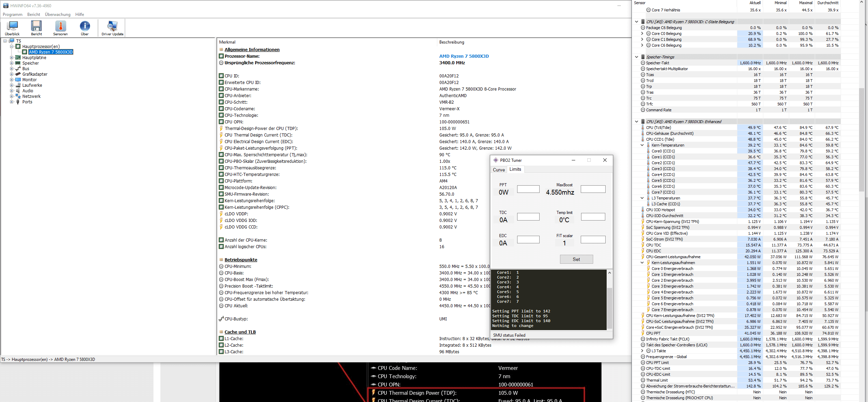Select Hauptprozessor(en) in the tree
Screen dimensions: 868x402
(x=41, y=46)
